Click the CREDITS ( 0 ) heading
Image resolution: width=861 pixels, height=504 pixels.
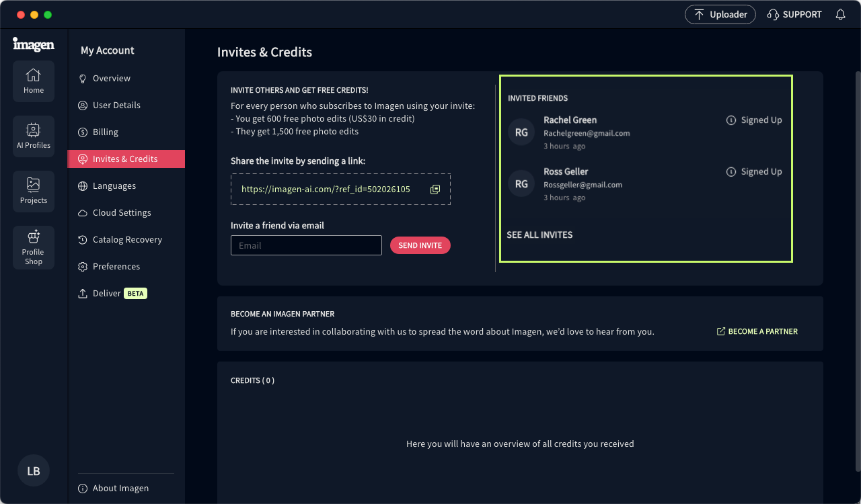252,380
